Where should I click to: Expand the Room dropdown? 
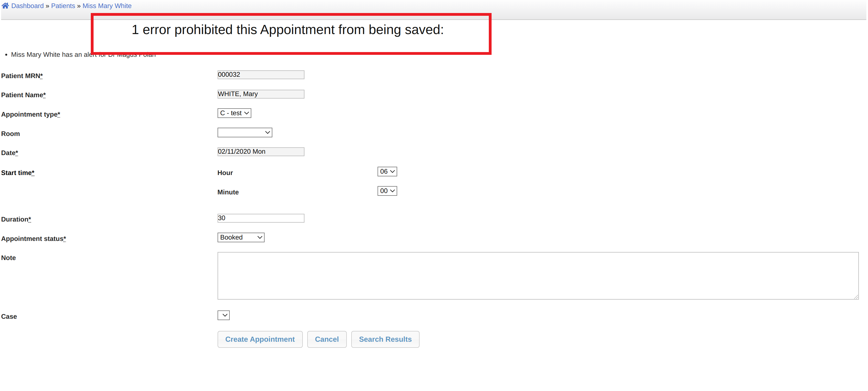[245, 132]
